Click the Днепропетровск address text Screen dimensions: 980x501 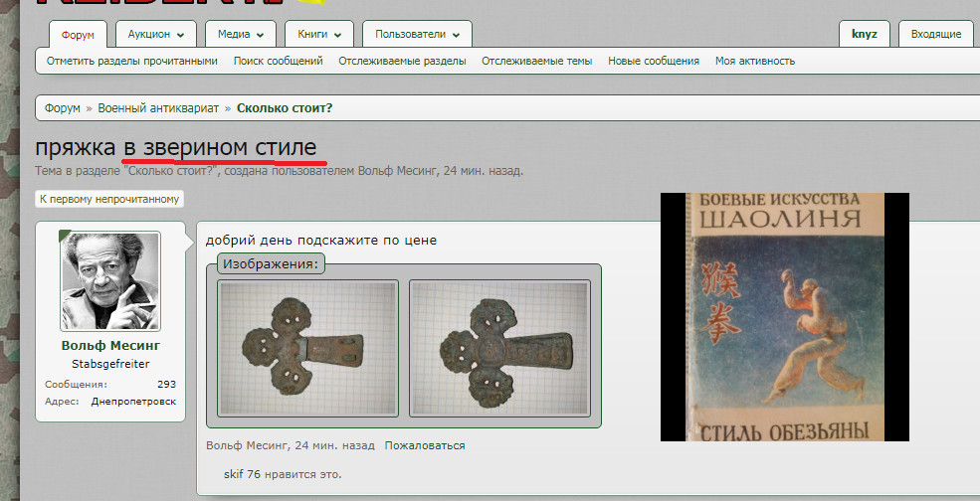[x=133, y=401]
